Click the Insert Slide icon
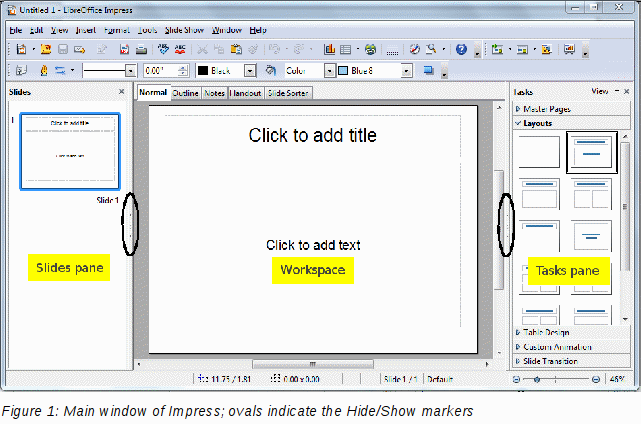Screen dimensions: 642x425 coord(497,50)
